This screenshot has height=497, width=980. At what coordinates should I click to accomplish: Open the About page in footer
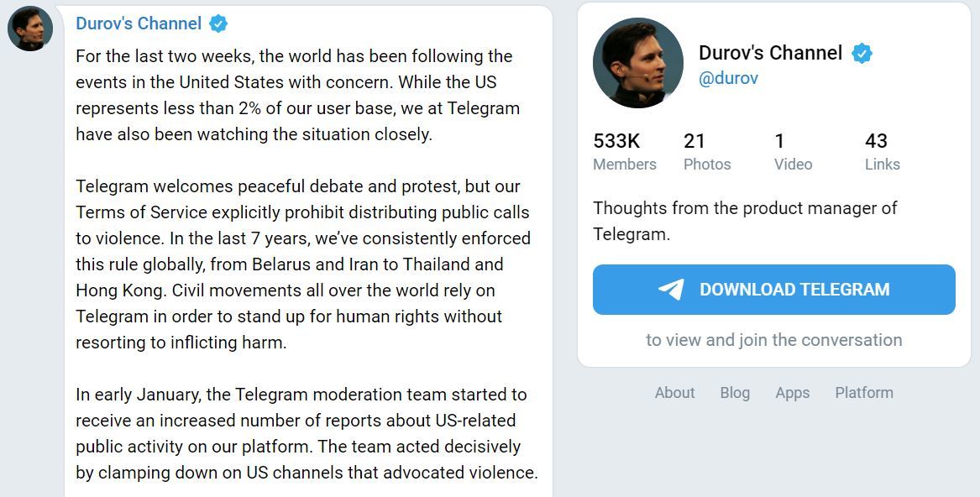click(674, 392)
